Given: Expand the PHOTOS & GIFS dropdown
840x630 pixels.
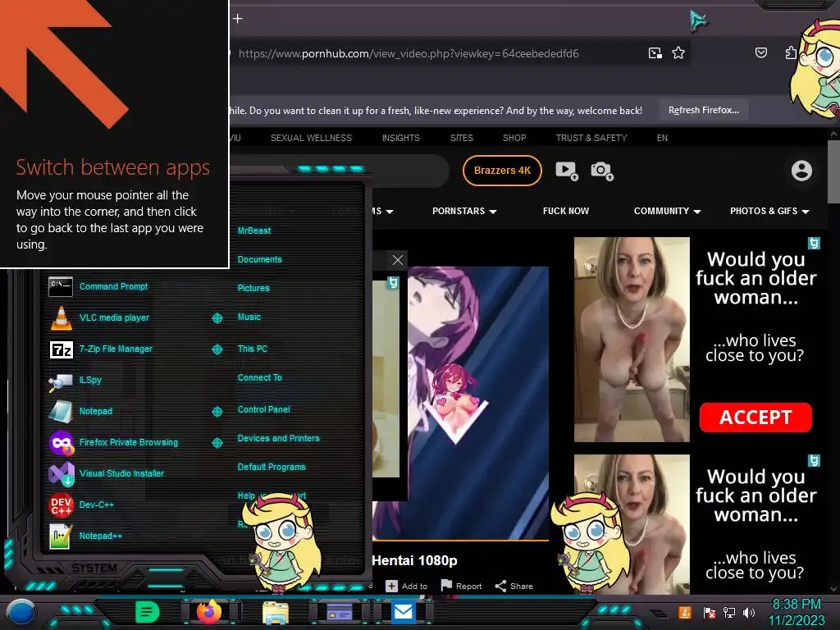Looking at the screenshot, I should coord(769,211).
